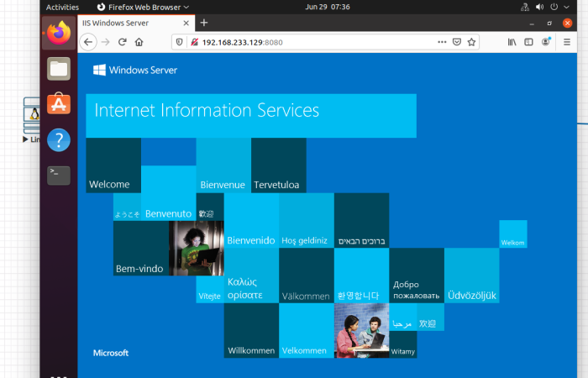Click the Hebrew welcome tile

(x=361, y=220)
